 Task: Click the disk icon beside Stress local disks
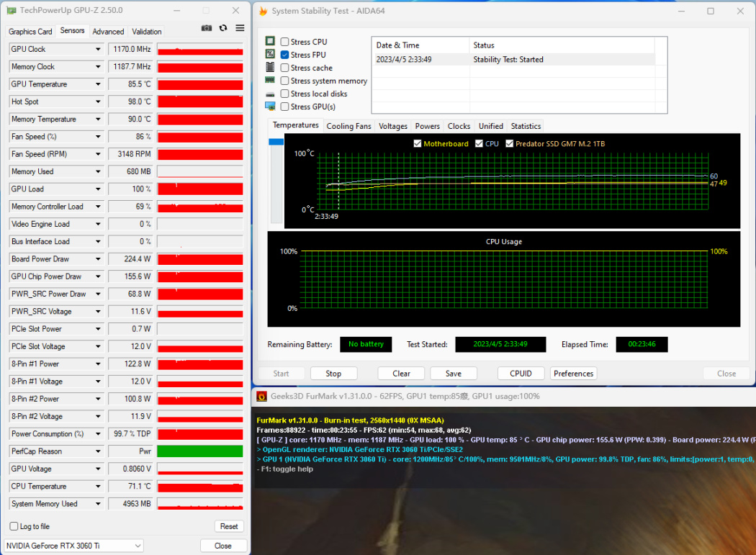click(270, 94)
